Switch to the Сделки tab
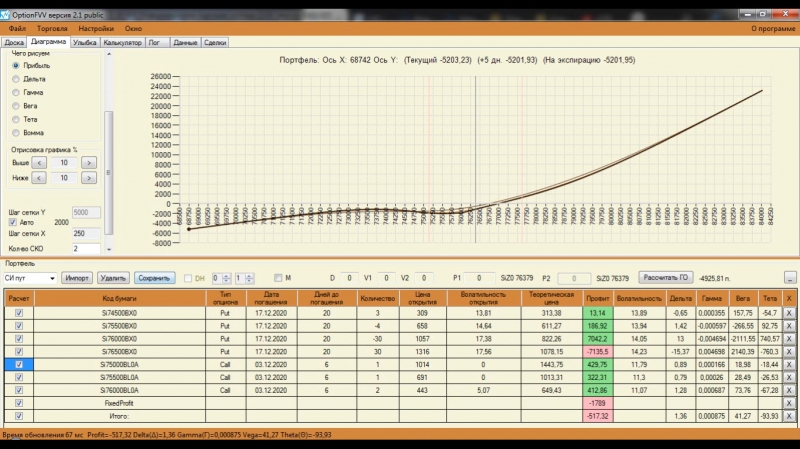 215,43
